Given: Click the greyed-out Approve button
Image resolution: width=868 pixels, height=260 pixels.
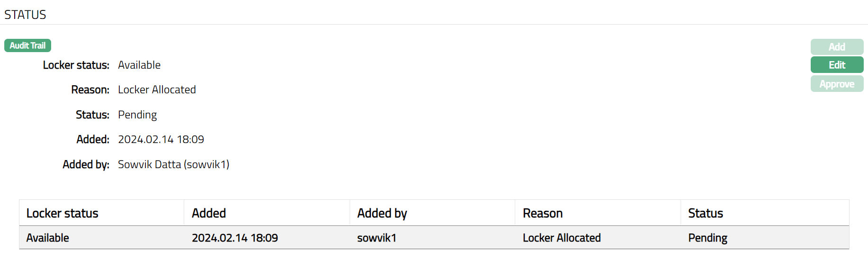Looking at the screenshot, I should click(x=837, y=84).
